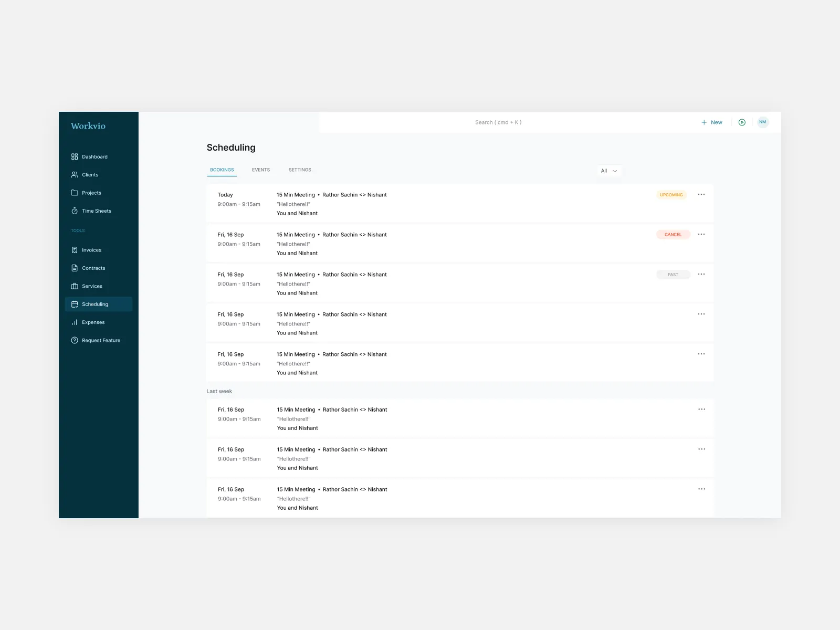Viewport: 840px width, 630px height.
Task: Open the Settings tab under Scheduling
Action: tap(300, 170)
